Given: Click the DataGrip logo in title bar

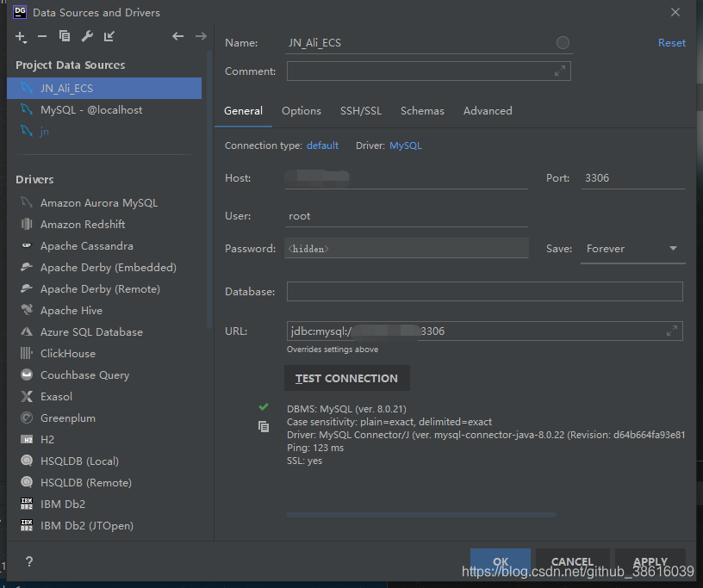Looking at the screenshot, I should pyautogui.click(x=20, y=12).
